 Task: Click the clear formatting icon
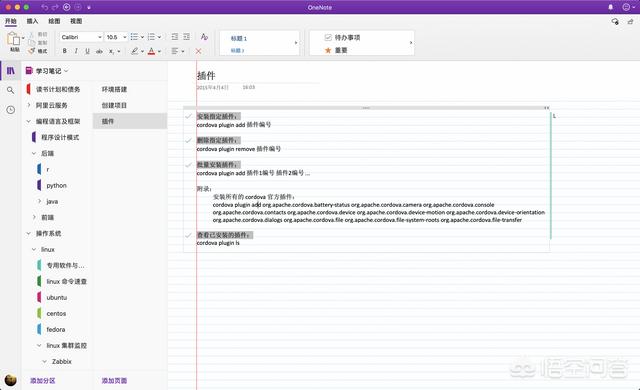(x=204, y=37)
